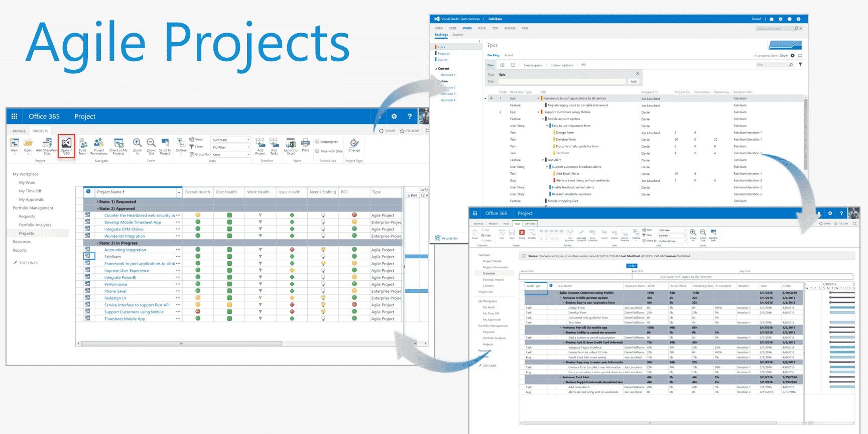This screenshot has width=868, height=434.
Task: Switch to the BROWSE ribbon tab in Project Center
Action: click(19, 131)
